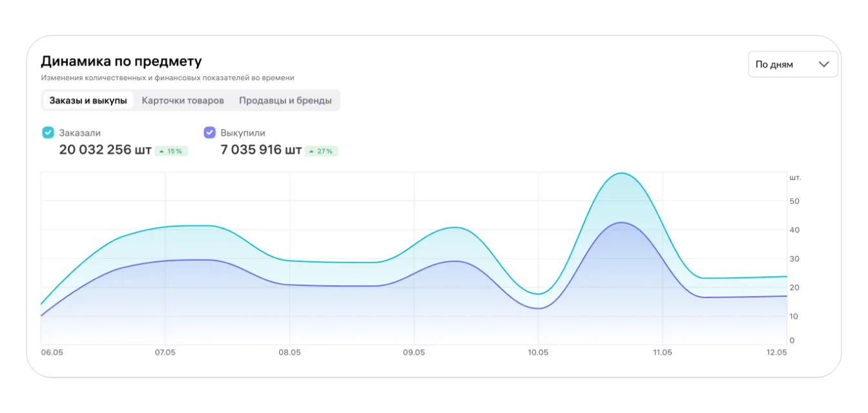Click the Динамика по предмету heading
868x413 pixels.
point(121,61)
